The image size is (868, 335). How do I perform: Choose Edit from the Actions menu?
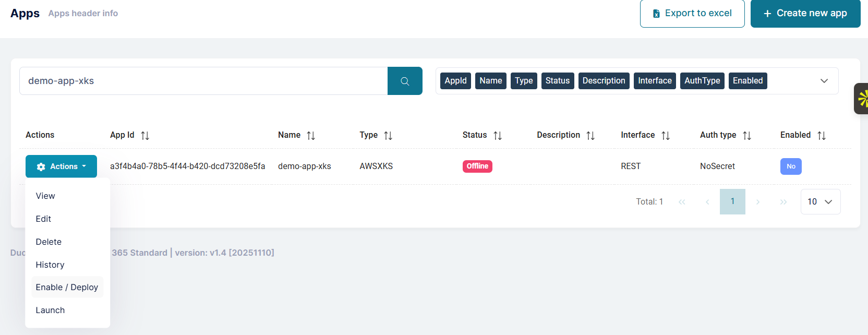[67, 219]
